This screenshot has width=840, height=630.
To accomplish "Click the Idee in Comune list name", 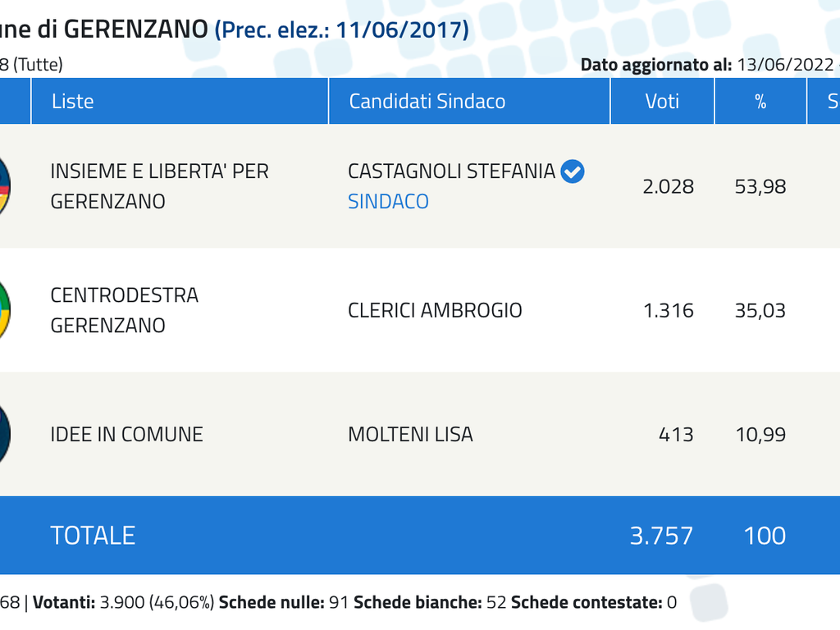I will pyautogui.click(x=126, y=434).
